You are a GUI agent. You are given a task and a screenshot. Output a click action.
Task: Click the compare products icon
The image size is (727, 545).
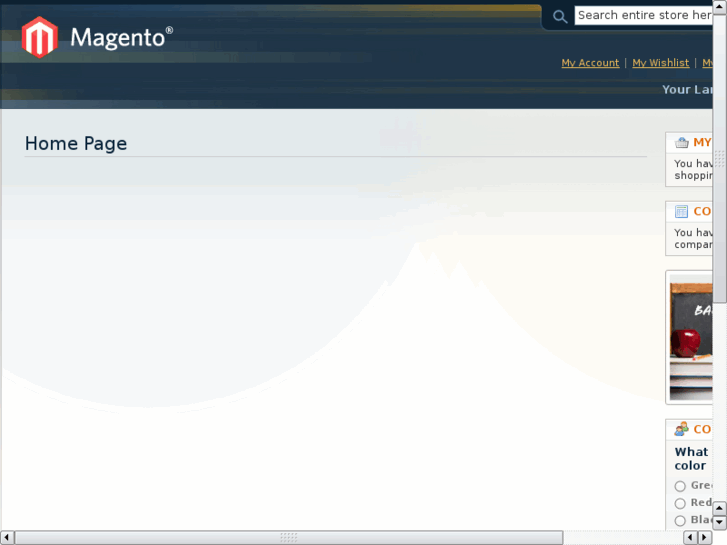coord(681,212)
